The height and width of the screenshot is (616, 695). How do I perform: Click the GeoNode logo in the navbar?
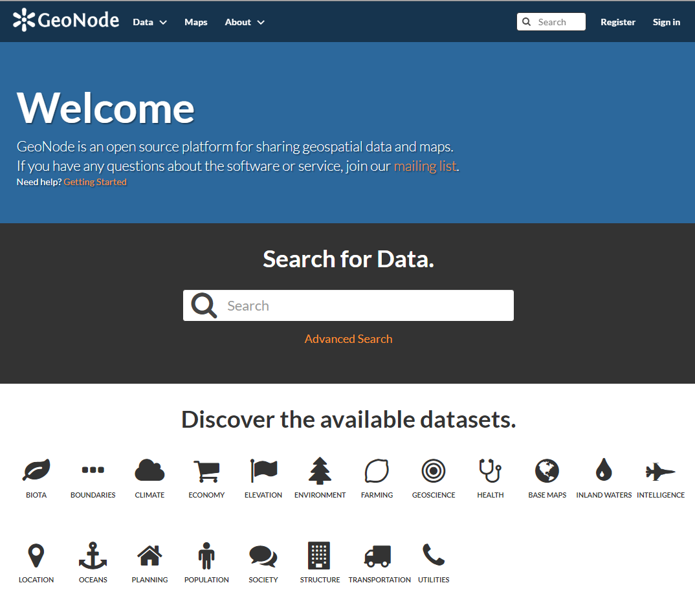[x=66, y=21]
